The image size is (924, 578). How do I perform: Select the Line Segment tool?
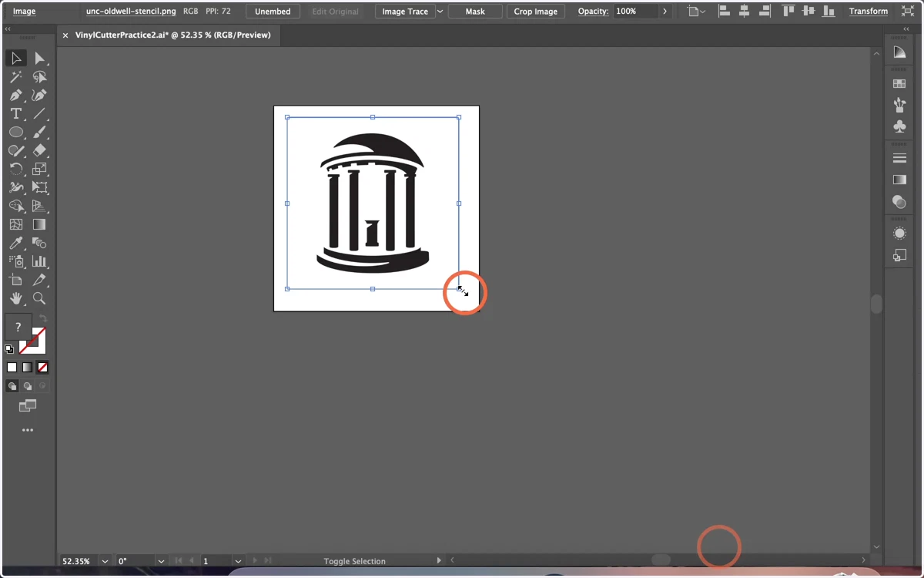[x=39, y=114]
